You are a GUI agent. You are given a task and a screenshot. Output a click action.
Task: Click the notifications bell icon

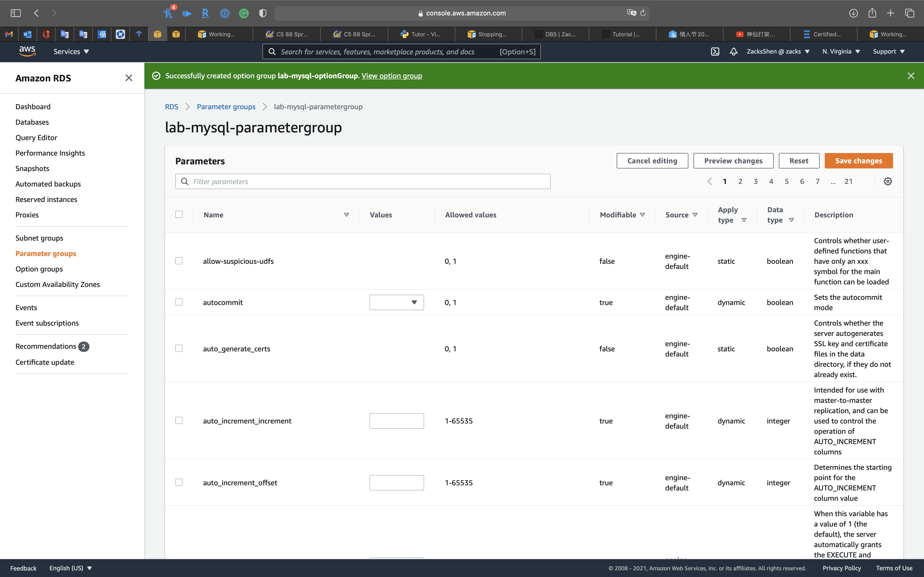click(733, 52)
